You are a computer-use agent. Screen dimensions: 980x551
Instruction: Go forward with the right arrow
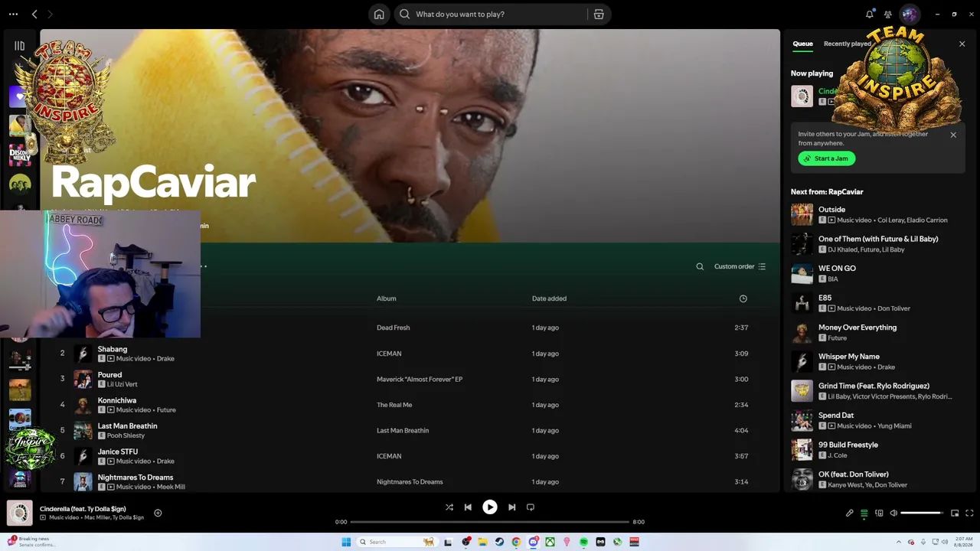tap(50, 14)
